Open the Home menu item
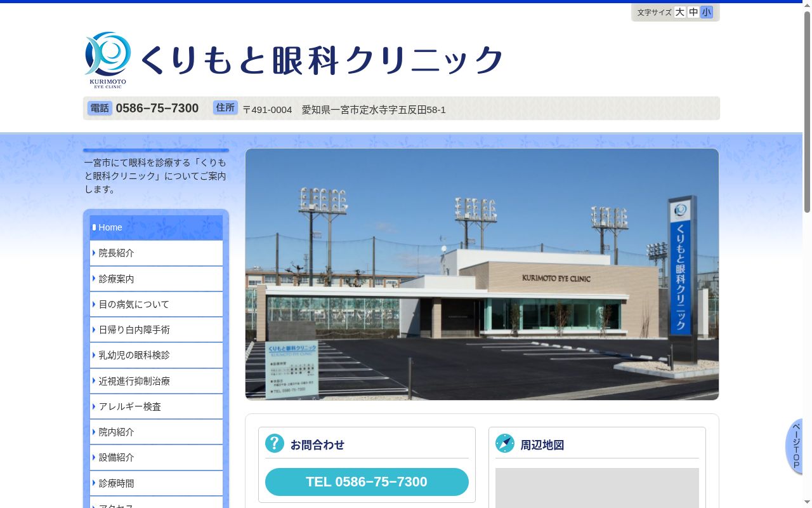The height and width of the screenshot is (508, 812). (x=156, y=227)
